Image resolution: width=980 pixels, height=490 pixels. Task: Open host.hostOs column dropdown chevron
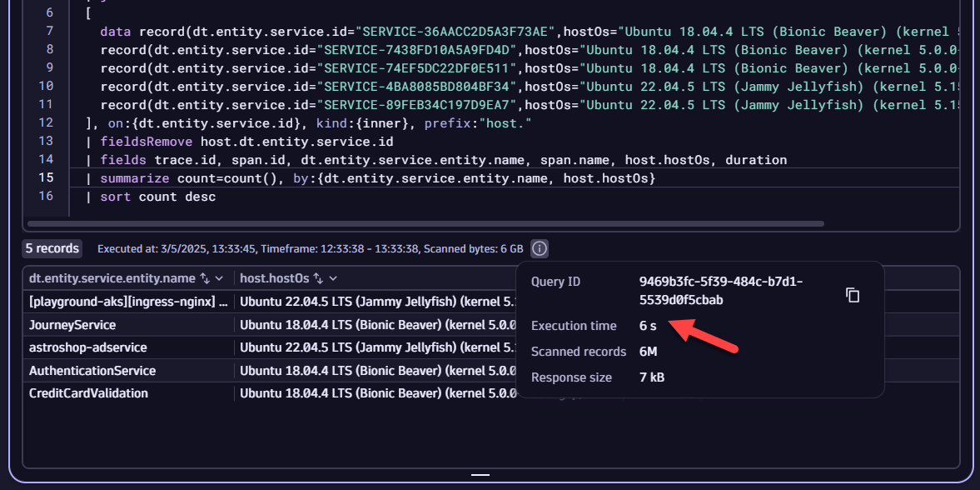pos(333,277)
